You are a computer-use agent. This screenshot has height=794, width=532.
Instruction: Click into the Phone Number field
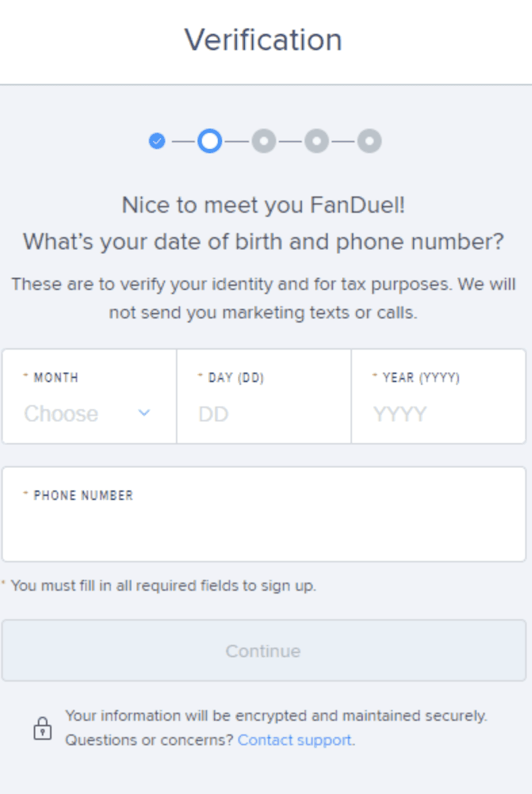(263, 528)
